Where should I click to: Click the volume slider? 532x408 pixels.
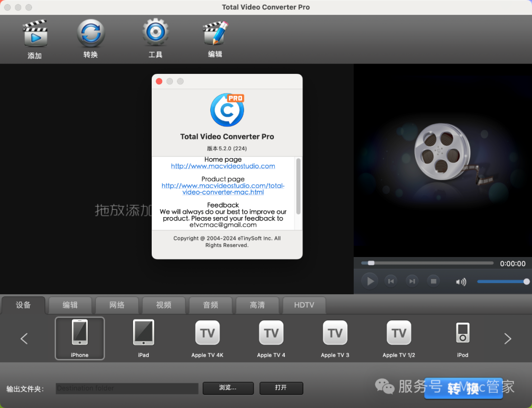coord(501,282)
